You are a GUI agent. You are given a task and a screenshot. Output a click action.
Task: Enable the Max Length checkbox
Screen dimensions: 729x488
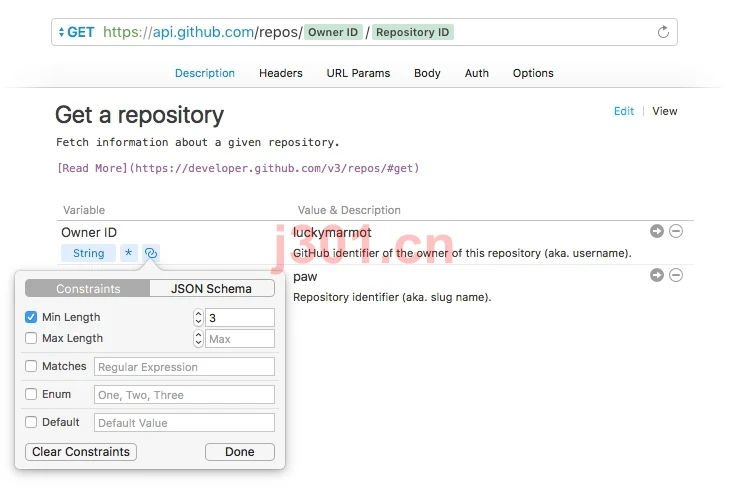(31, 338)
